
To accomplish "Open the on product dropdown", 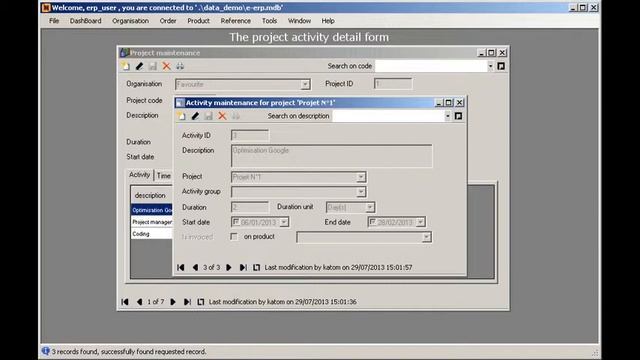I will (x=427, y=237).
